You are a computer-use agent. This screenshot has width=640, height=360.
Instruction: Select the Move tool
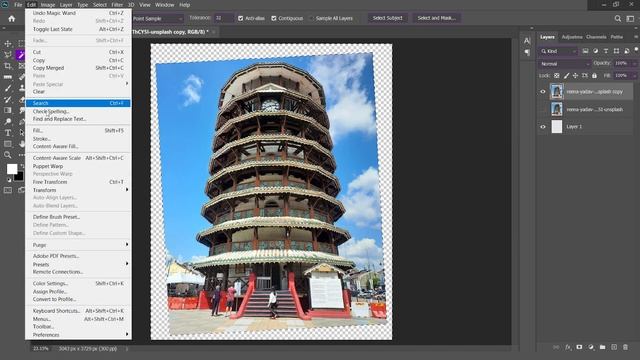click(8, 43)
